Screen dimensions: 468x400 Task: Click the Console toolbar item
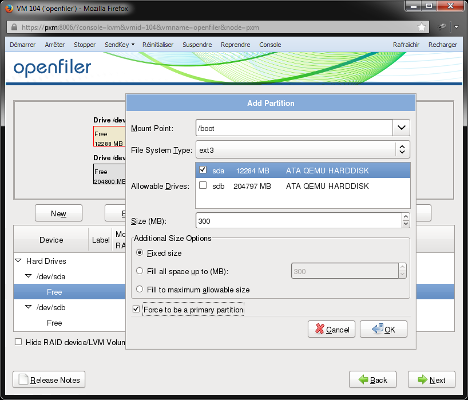270,45
